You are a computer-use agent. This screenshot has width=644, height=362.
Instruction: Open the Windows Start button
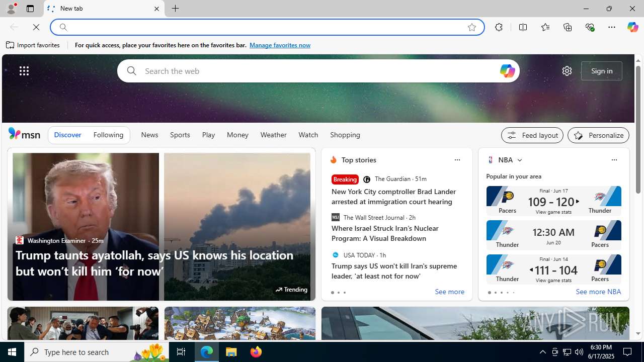click(x=12, y=352)
